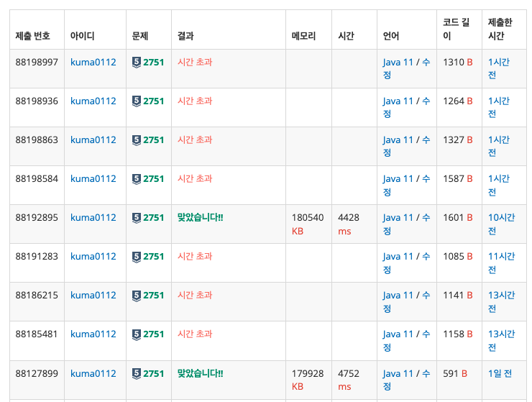Image resolution: width=532 pixels, height=402 pixels.
Task: Open kuma0112 profile in row 88127899
Action: pos(93,373)
